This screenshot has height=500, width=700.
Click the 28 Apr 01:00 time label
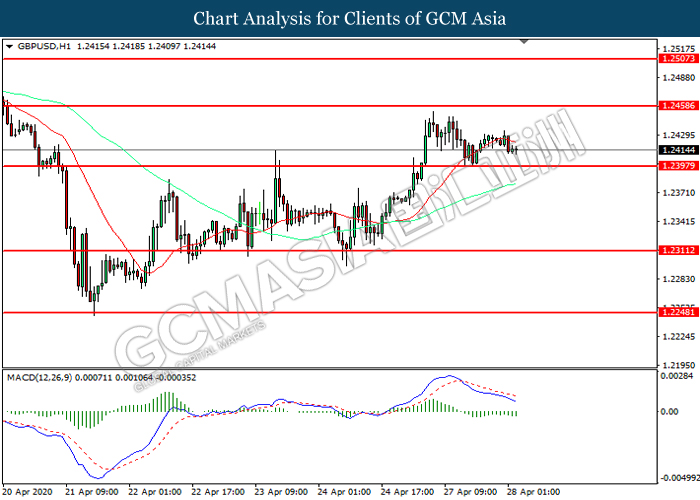point(533,492)
